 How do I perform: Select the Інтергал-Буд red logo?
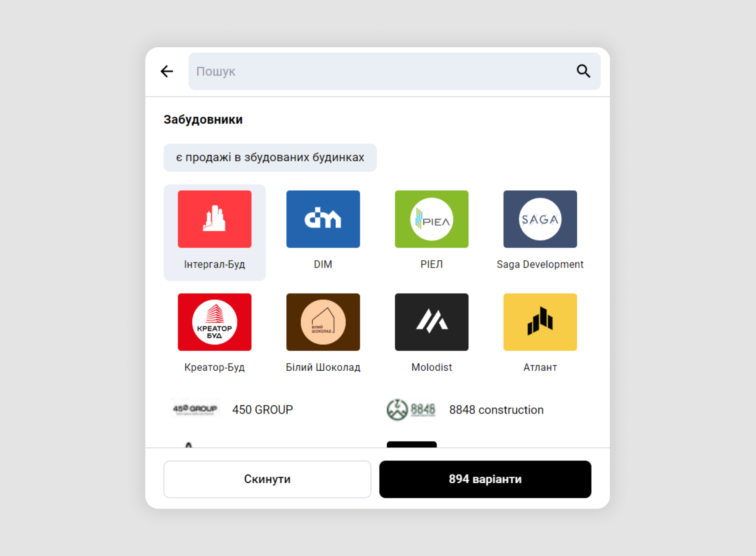point(215,219)
